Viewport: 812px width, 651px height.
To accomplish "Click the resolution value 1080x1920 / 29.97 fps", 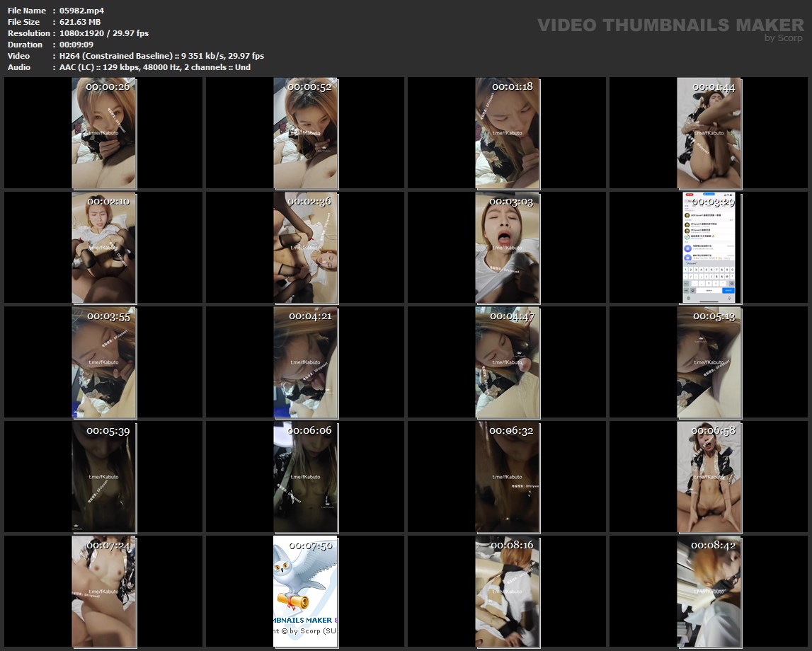I will (x=104, y=33).
